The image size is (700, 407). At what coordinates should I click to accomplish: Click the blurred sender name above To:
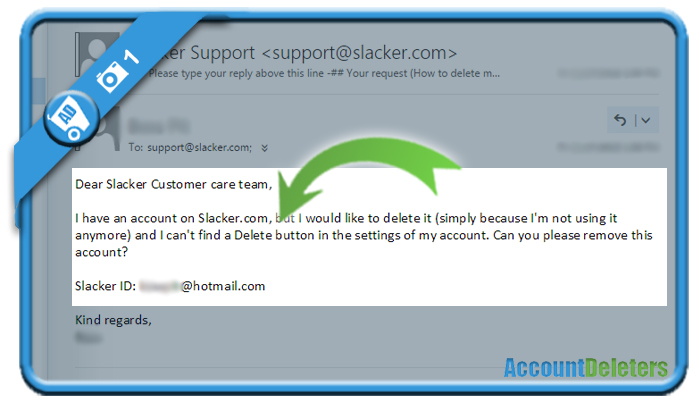pyautogui.click(x=159, y=126)
